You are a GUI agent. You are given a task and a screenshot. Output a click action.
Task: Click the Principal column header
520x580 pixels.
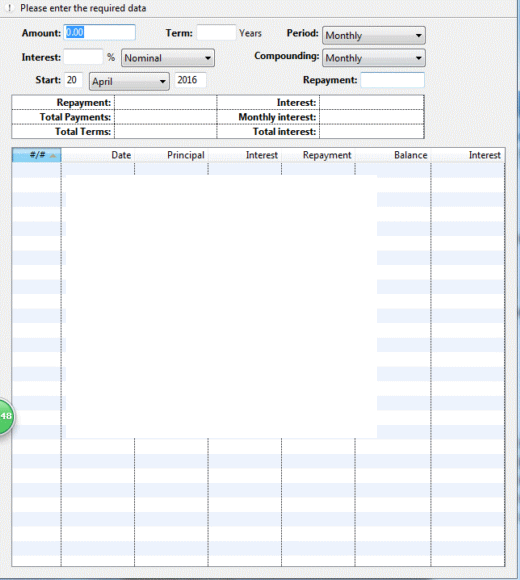click(171, 155)
